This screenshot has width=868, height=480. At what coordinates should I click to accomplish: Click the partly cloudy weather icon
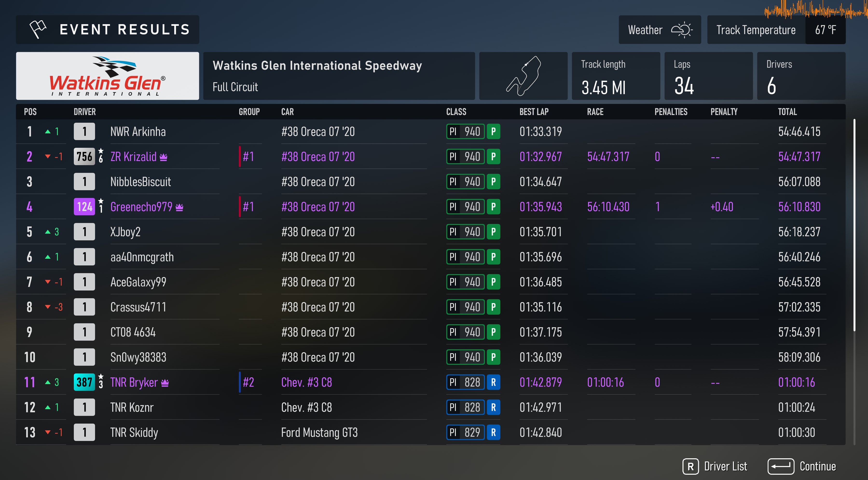point(682,30)
